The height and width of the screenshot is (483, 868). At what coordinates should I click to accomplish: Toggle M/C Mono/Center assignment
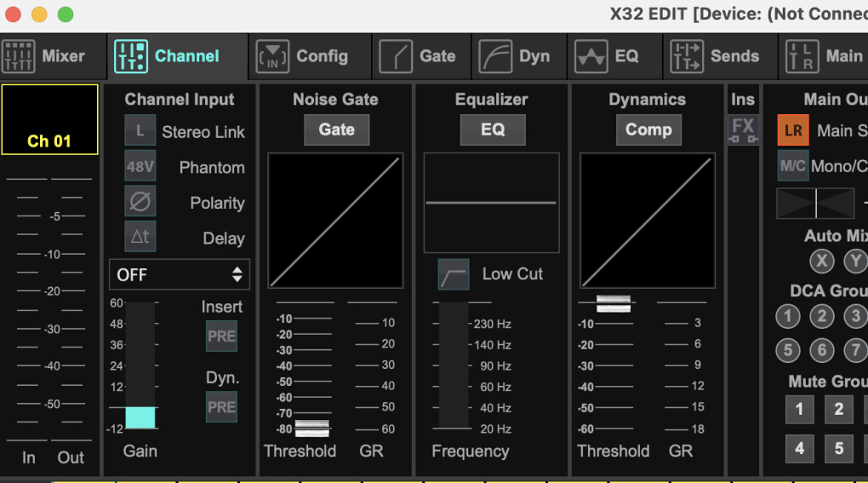point(793,165)
